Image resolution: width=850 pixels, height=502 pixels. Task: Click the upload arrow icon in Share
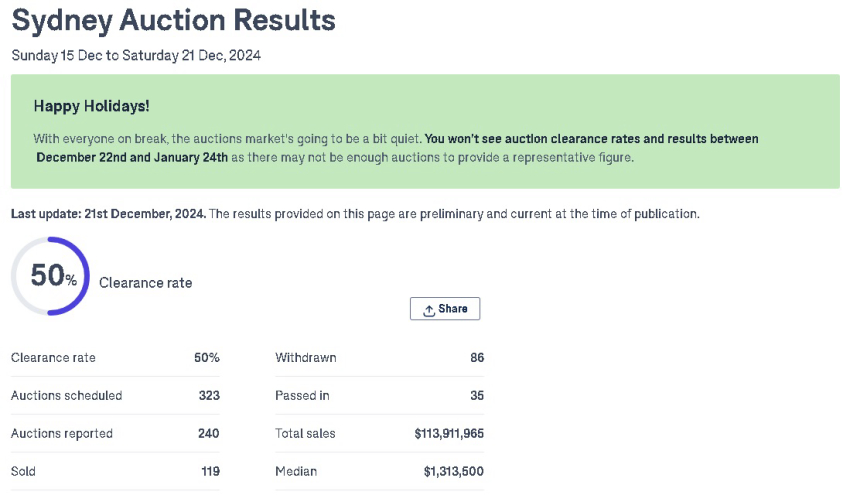coord(429,310)
